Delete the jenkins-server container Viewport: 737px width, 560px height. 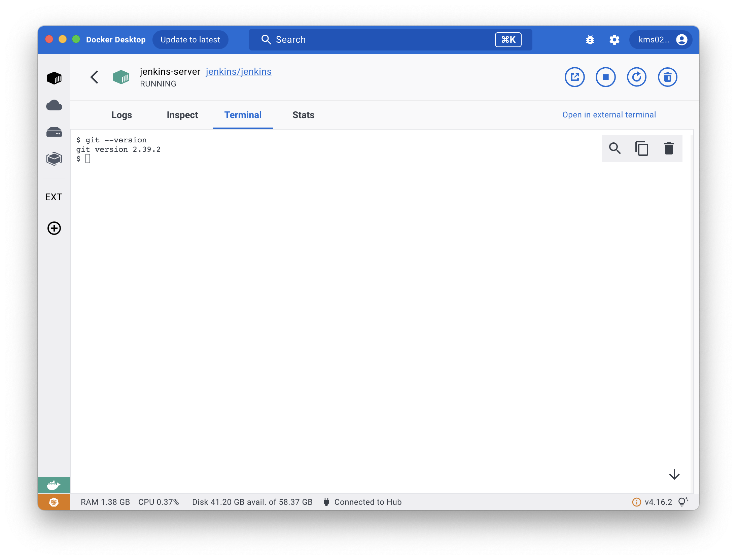pos(667,77)
